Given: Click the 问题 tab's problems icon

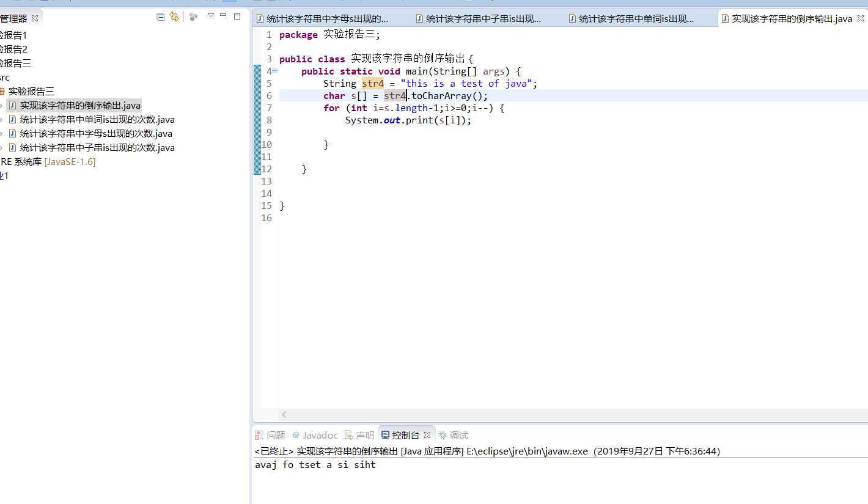Looking at the screenshot, I should [260, 435].
